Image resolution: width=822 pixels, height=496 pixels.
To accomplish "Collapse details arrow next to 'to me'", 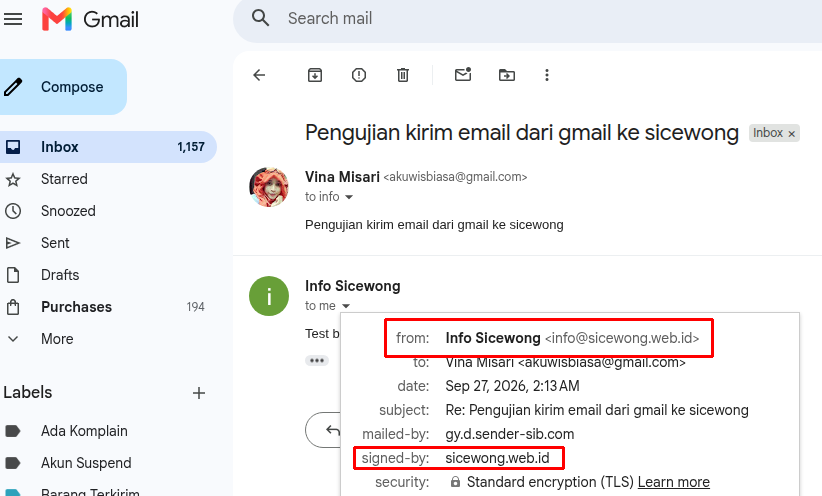I will pyautogui.click(x=345, y=306).
